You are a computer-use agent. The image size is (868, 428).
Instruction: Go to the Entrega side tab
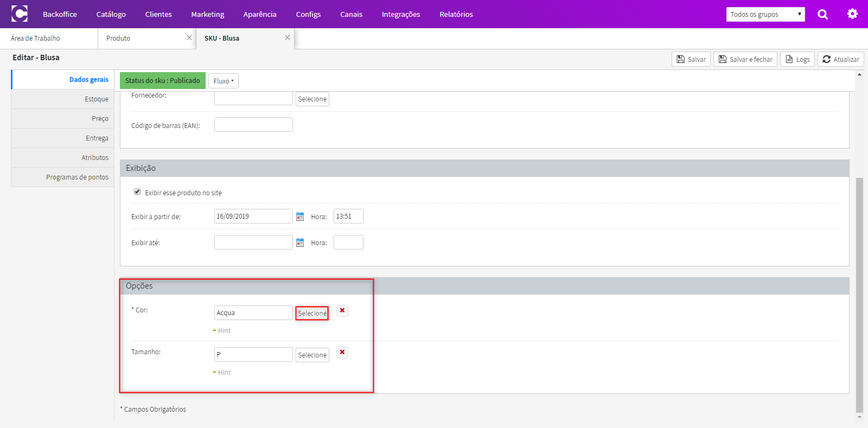pyautogui.click(x=63, y=138)
